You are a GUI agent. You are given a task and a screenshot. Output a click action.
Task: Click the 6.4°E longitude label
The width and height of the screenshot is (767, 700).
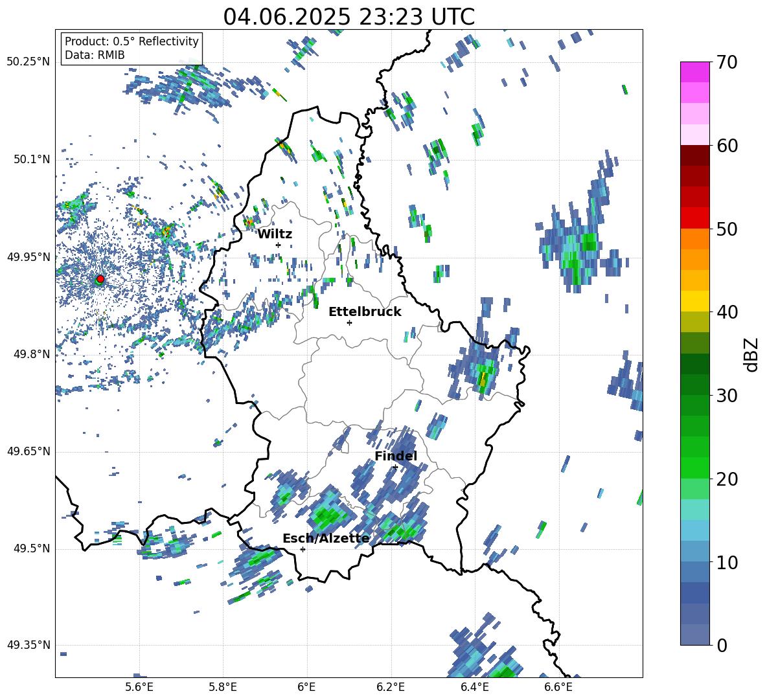click(x=474, y=687)
